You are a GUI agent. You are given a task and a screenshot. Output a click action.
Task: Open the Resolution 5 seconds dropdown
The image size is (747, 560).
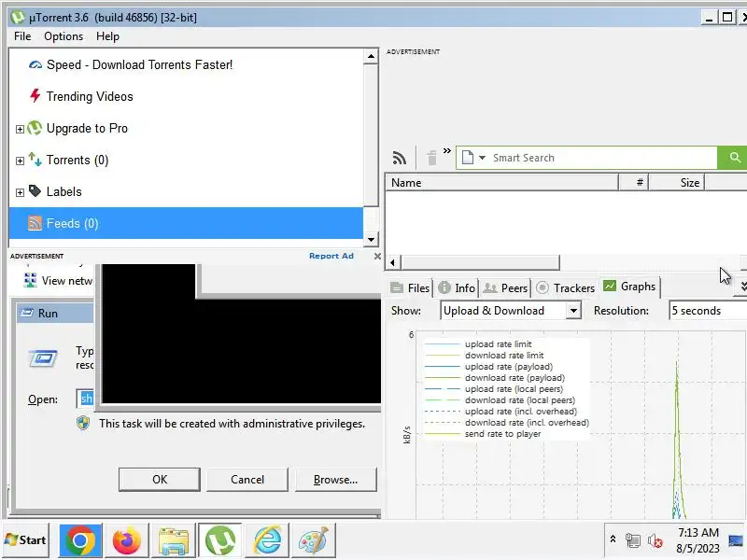[x=708, y=311]
